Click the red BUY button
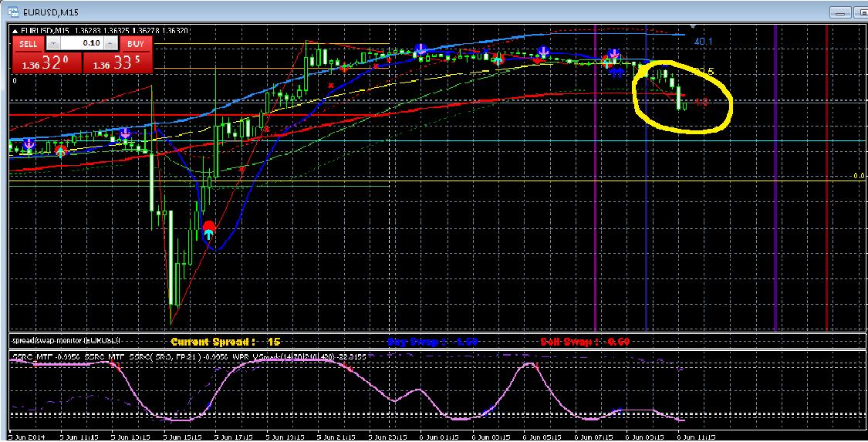Image resolution: width=868 pixels, height=442 pixels. tap(136, 44)
